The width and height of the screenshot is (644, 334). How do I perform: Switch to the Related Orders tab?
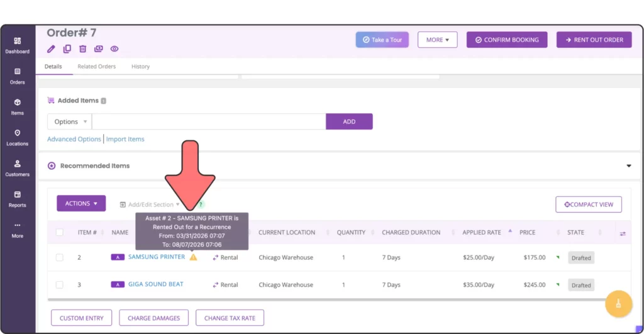coord(96,66)
